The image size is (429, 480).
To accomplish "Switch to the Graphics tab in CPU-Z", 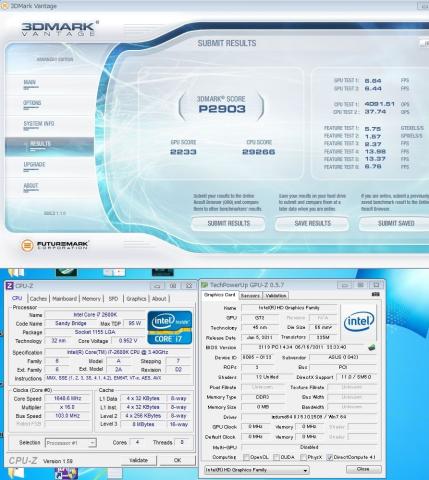I will pyautogui.click(x=136, y=299).
